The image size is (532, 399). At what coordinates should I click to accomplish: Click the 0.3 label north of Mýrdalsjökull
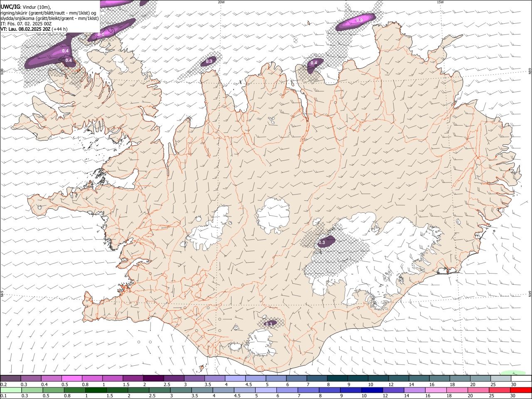[x=268, y=324]
